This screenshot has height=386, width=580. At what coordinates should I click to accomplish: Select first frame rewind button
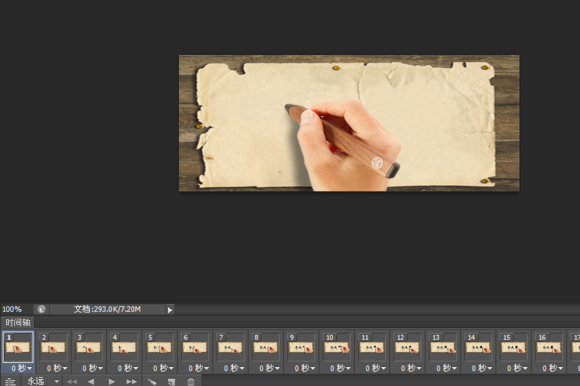point(71,381)
